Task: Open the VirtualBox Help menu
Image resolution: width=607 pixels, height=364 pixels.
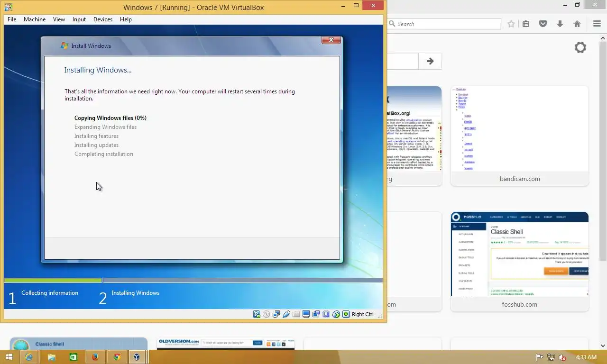Action: tap(126, 19)
